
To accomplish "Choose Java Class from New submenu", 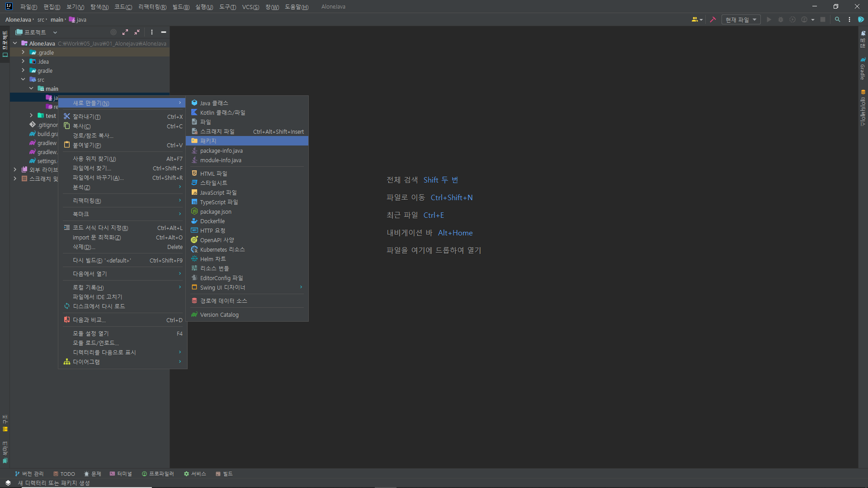I will pyautogui.click(x=214, y=103).
